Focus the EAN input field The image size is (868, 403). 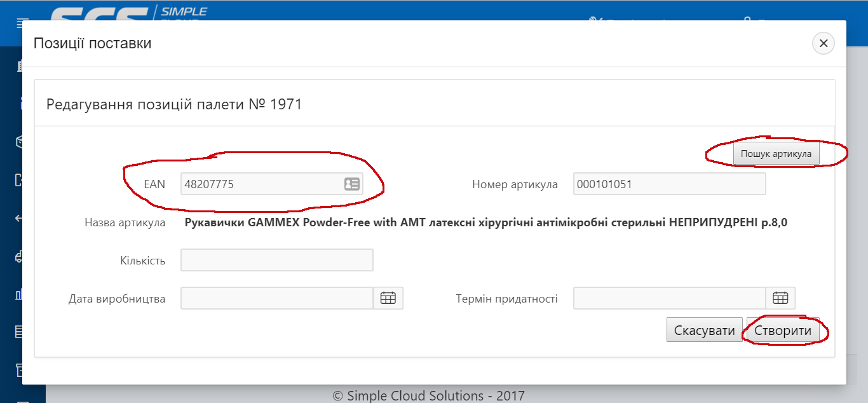(271, 184)
